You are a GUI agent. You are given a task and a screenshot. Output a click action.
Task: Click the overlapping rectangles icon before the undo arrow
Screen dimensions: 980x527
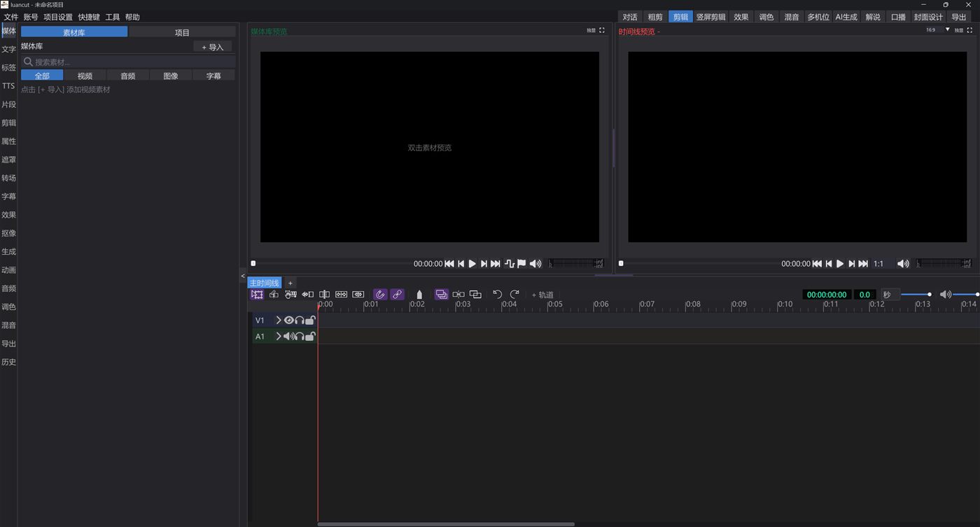click(475, 295)
